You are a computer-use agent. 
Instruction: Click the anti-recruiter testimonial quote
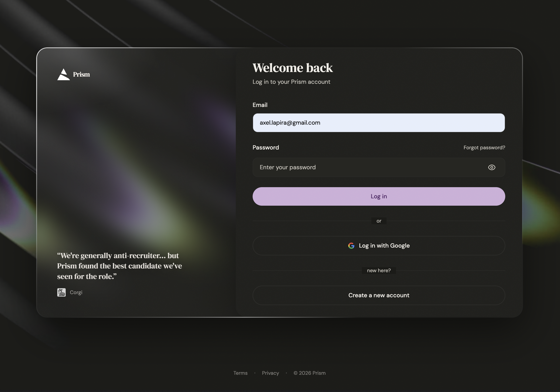click(x=120, y=266)
